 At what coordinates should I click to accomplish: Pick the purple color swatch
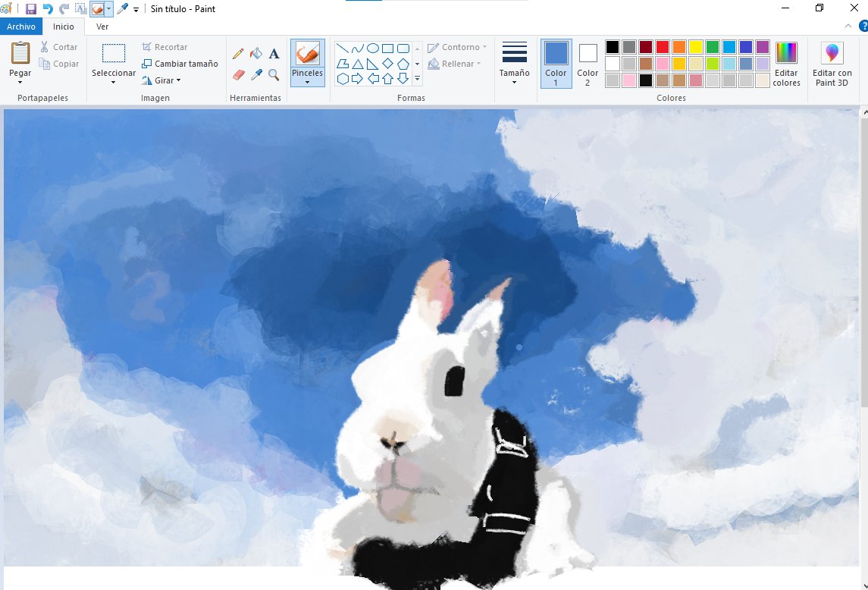coord(763,47)
